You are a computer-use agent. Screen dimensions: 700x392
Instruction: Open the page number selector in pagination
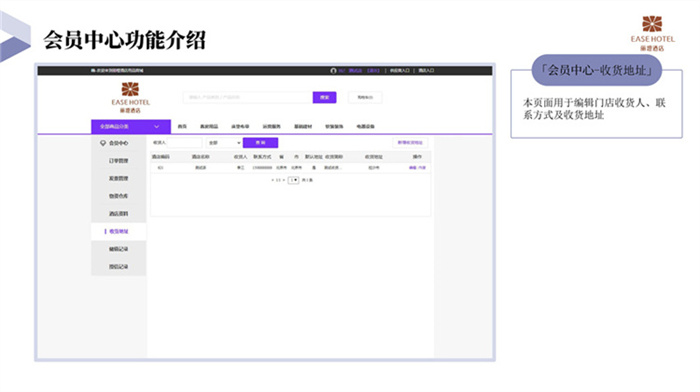(293, 180)
